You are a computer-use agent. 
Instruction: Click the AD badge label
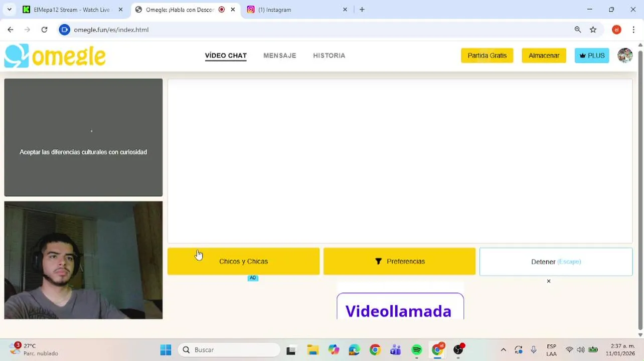[x=253, y=278]
